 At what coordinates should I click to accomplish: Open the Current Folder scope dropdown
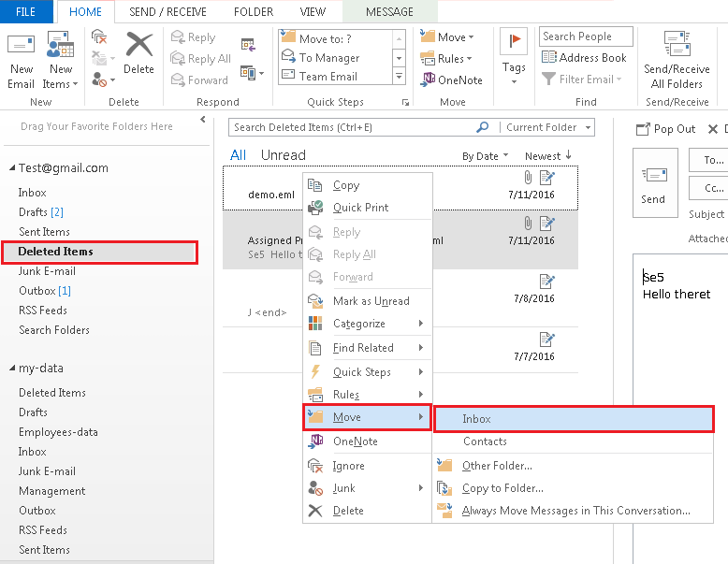(547, 127)
